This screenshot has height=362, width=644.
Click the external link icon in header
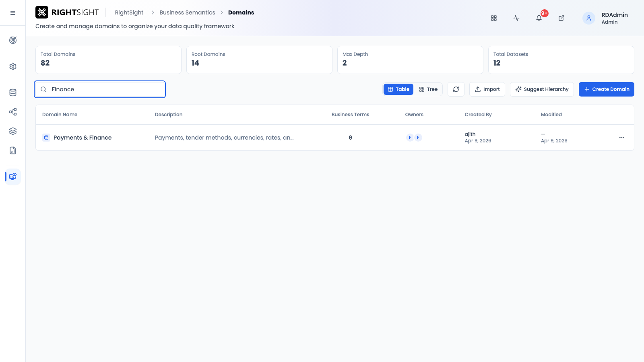[x=561, y=18]
